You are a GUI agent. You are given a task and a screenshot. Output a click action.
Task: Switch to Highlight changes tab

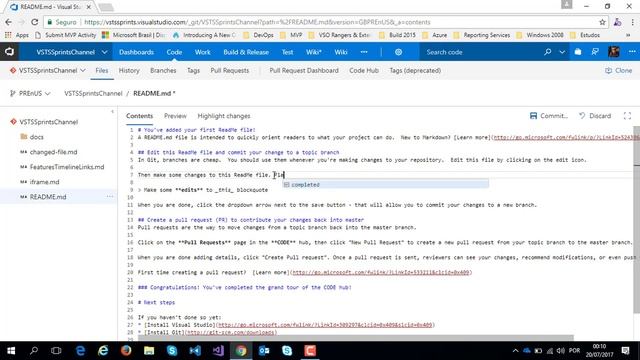click(224, 116)
